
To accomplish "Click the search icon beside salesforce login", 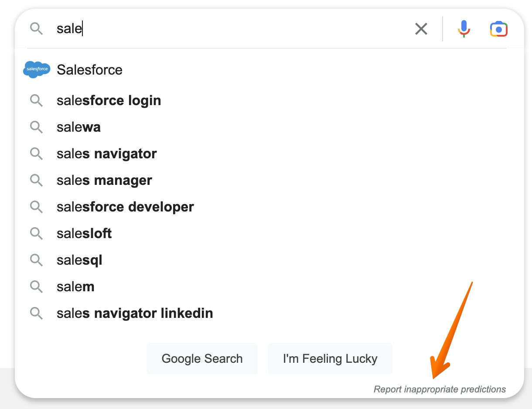I will [37, 100].
